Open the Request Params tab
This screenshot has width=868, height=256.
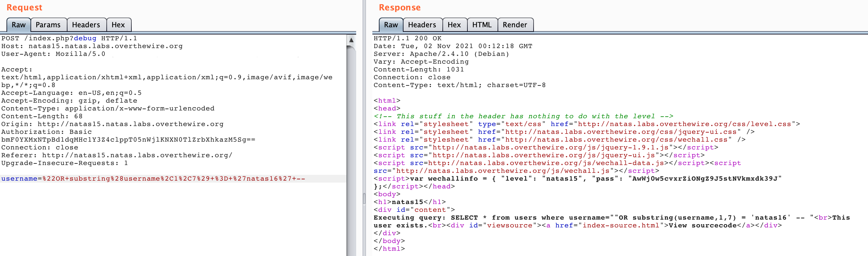coord(48,25)
